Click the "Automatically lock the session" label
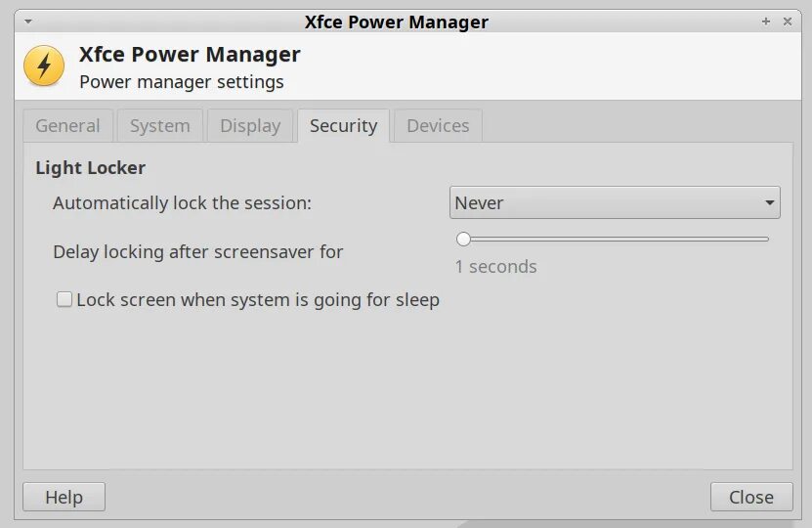The height and width of the screenshot is (528, 812). click(x=182, y=203)
